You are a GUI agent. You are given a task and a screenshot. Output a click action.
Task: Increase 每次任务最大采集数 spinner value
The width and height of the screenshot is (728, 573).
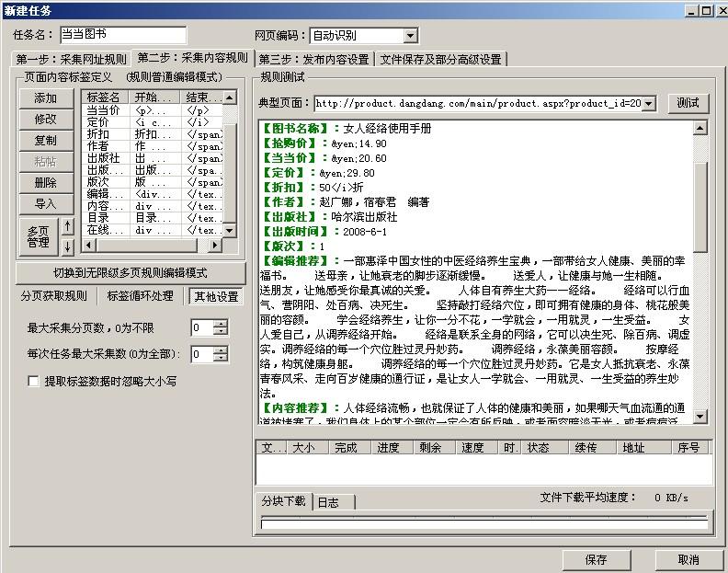coord(221,350)
